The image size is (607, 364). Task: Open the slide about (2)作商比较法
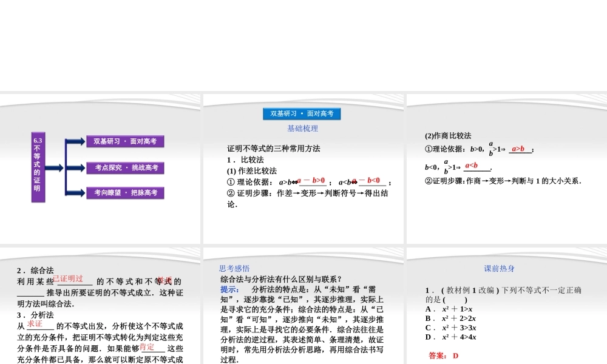[x=507, y=169]
